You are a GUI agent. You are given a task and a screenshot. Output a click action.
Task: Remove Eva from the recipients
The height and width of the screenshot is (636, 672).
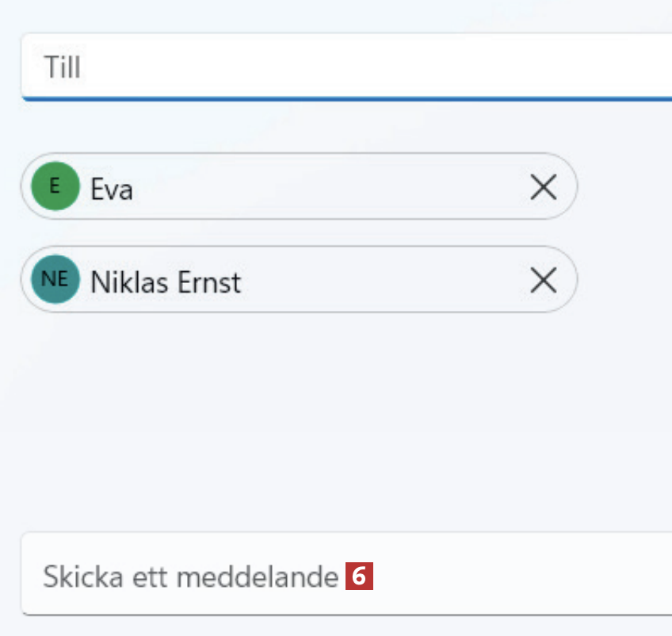click(x=543, y=187)
